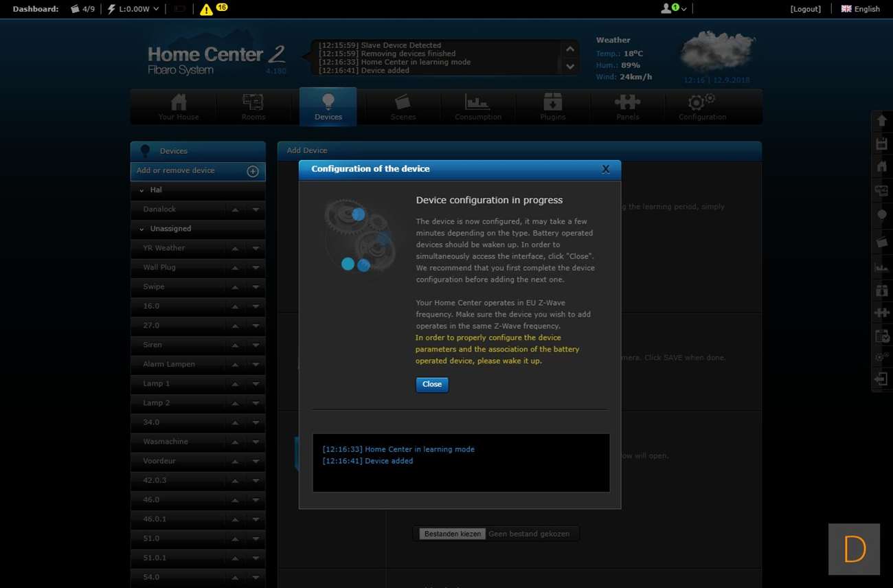Expand the power load L:0.00W dropdown
This screenshot has height=588, width=893.
[x=133, y=9]
